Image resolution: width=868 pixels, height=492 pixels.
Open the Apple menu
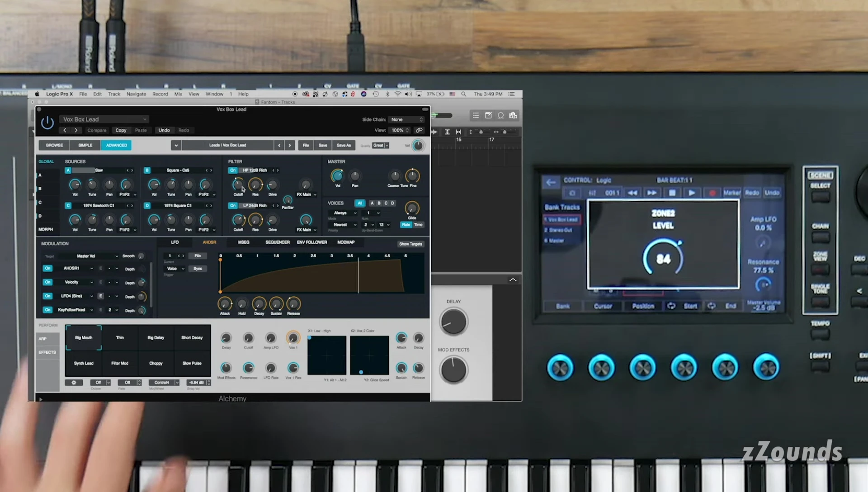37,94
